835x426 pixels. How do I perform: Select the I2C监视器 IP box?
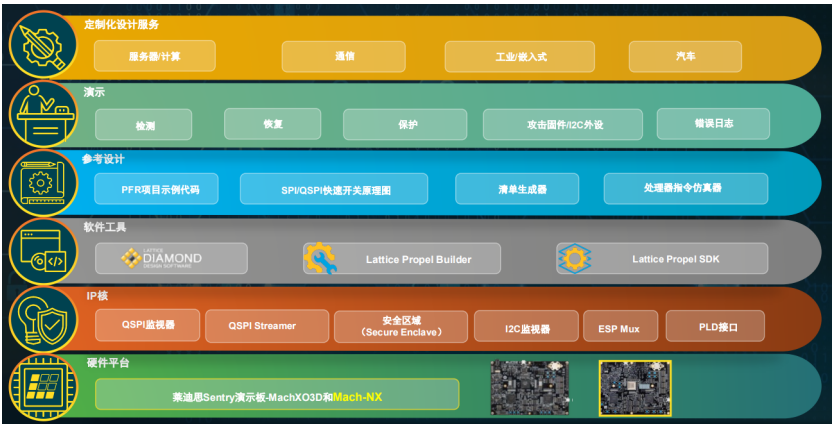[x=526, y=326]
